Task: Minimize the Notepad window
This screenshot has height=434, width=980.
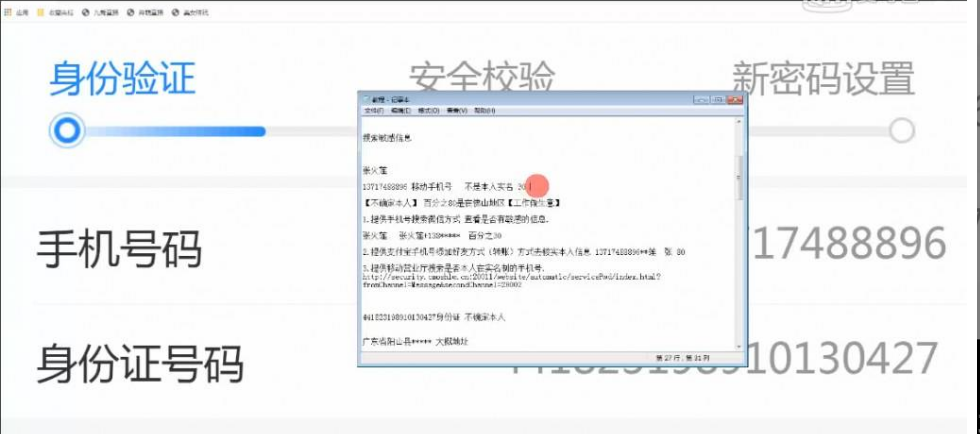Action: point(701,99)
